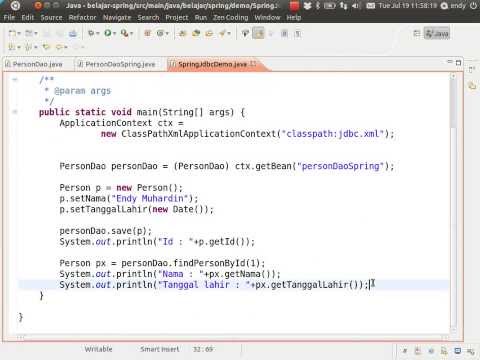Close the SpringJdbcDemo.java tab

(253, 63)
